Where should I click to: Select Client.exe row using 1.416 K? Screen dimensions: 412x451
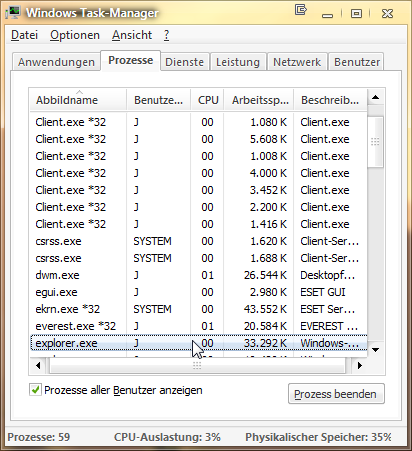coord(199,224)
